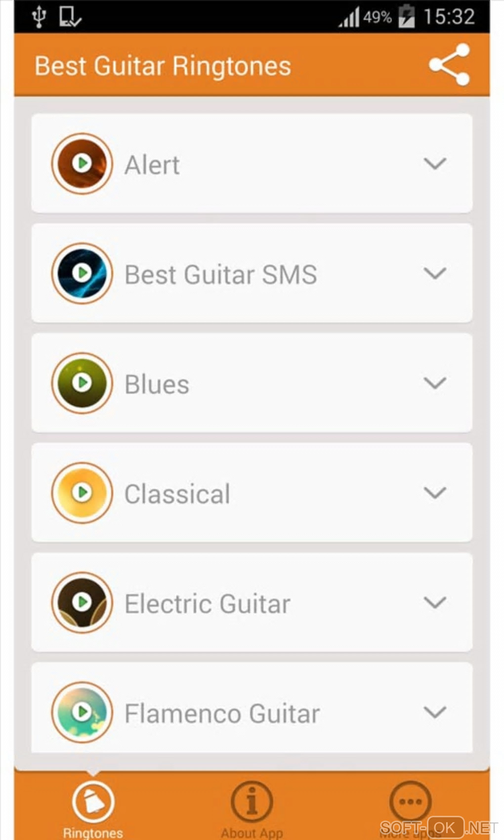This screenshot has width=504, height=840.
Task: Expand options for Blues ringtone
Action: (435, 383)
